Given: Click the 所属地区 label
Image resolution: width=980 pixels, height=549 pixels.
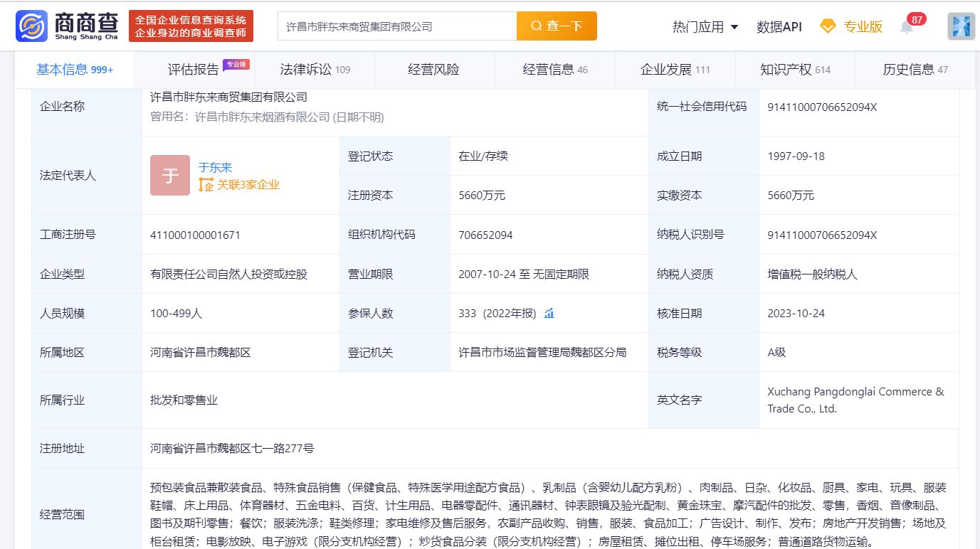Looking at the screenshot, I should (62, 352).
